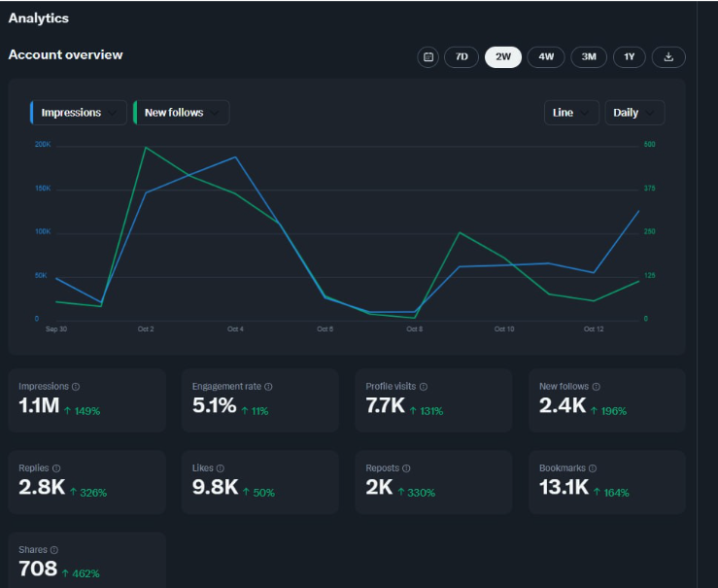Screen dimensions: 718x588
Task: Click the green follows peak at Oct 2
Action: coord(146,148)
